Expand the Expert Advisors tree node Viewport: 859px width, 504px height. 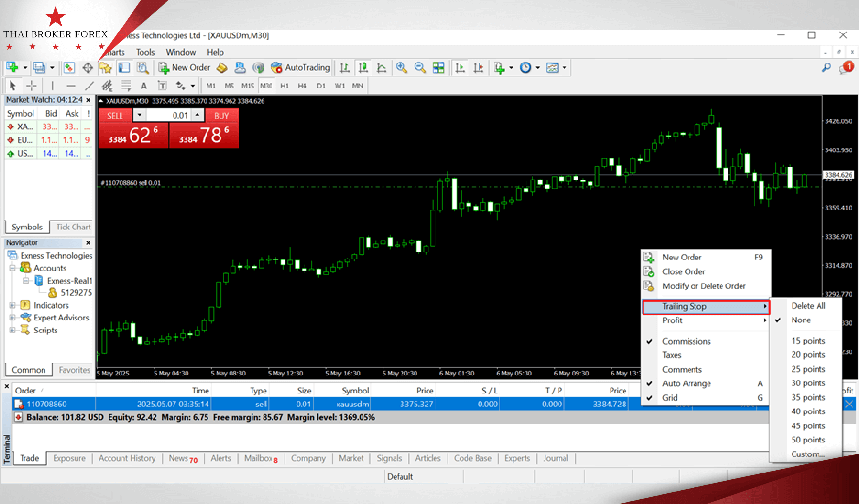click(x=12, y=317)
